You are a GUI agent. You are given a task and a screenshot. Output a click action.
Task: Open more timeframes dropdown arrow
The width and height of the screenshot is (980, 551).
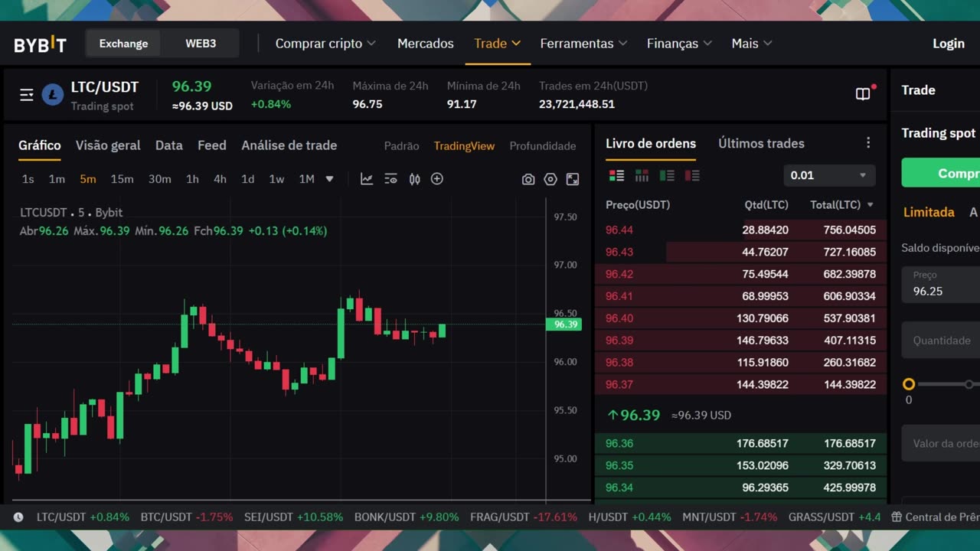pos(329,179)
